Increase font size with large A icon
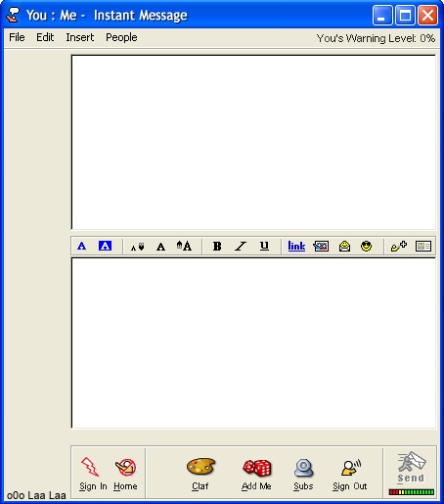444x504 pixels. [x=184, y=246]
